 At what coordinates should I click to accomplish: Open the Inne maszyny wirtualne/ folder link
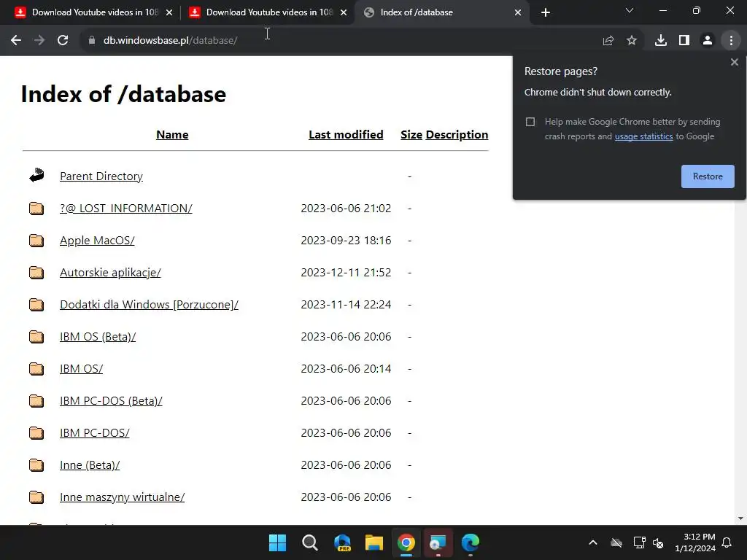tap(122, 497)
